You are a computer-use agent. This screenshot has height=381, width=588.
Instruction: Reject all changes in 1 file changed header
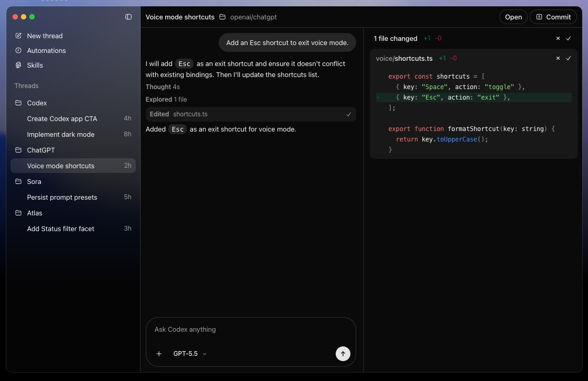[558, 38]
